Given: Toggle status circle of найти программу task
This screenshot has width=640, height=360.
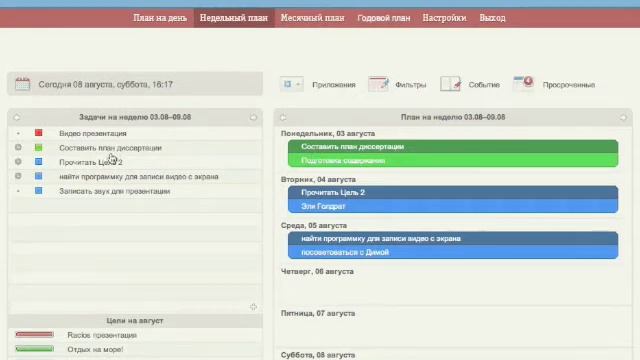Looking at the screenshot, I should point(18,176).
